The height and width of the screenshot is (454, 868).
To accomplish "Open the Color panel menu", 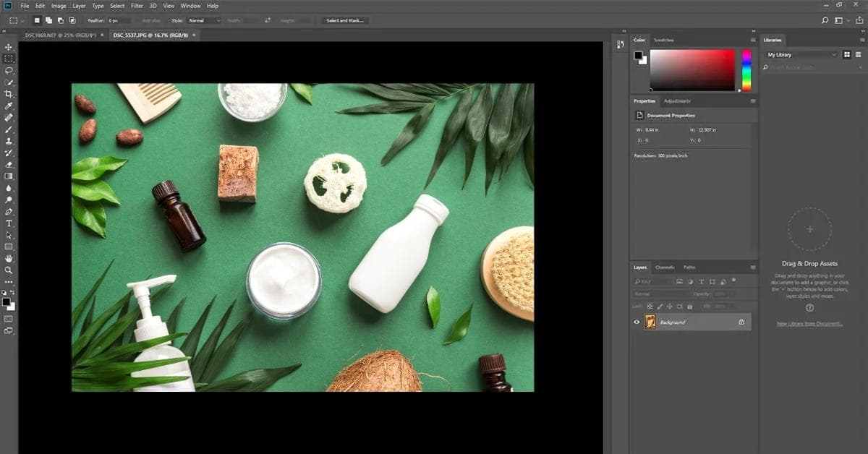I will 753,40.
